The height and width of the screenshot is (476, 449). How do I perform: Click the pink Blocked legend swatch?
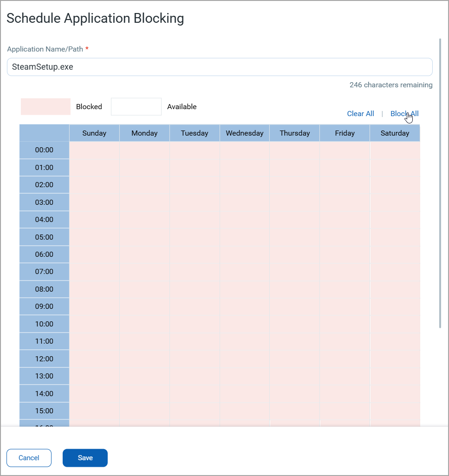pyautogui.click(x=46, y=107)
